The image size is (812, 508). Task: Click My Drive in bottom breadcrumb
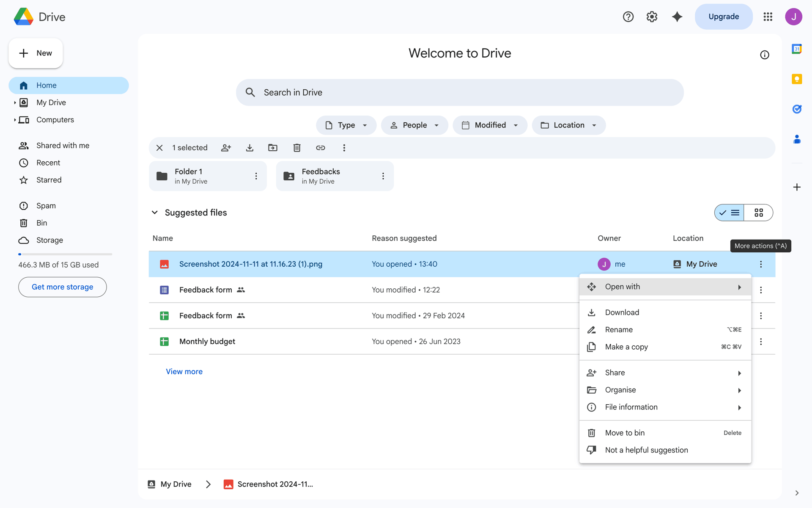click(x=170, y=484)
